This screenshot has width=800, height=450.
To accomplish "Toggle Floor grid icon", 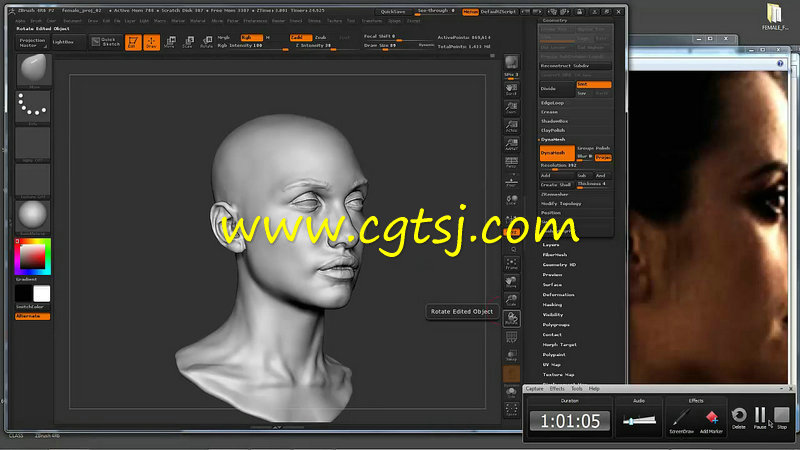I will point(511,181).
